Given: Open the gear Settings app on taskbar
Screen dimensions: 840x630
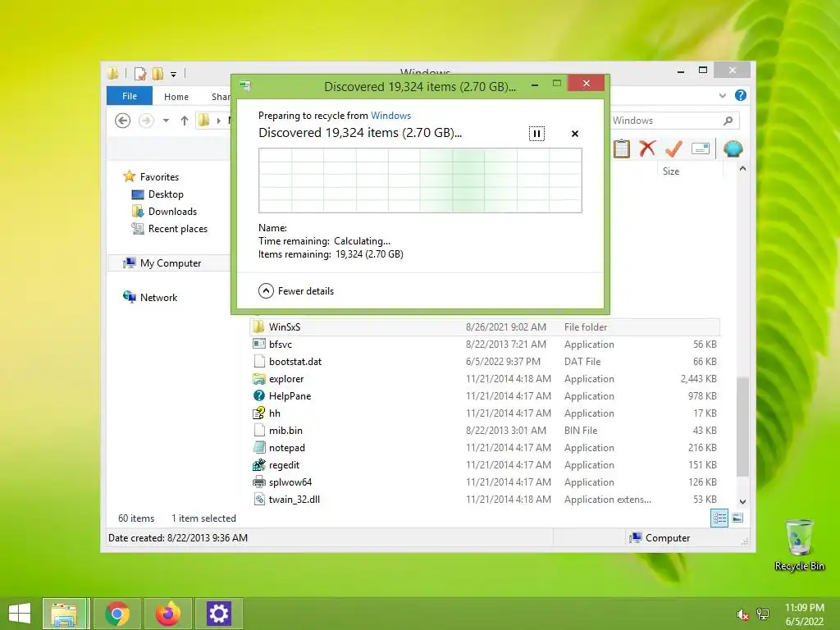Looking at the screenshot, I should 218,614.
